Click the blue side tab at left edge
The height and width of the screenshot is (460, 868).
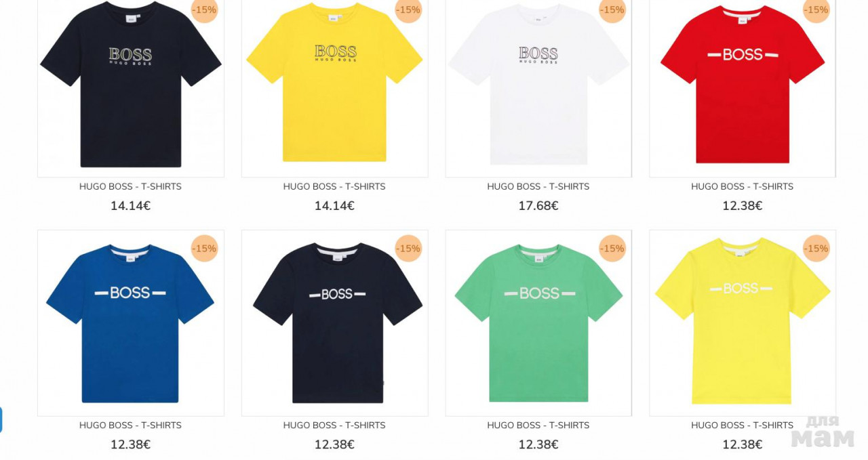coord(1,420)
